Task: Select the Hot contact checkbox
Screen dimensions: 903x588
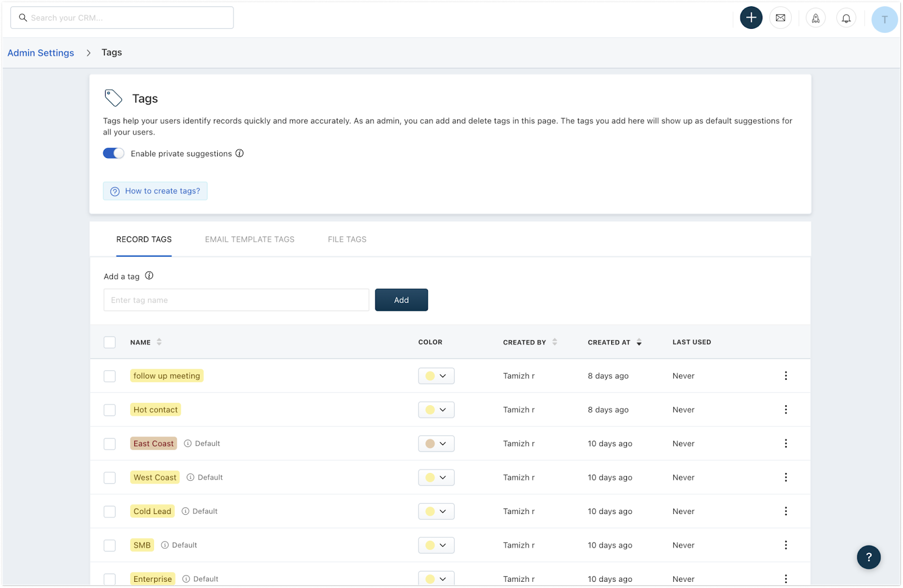Action: 109,410
